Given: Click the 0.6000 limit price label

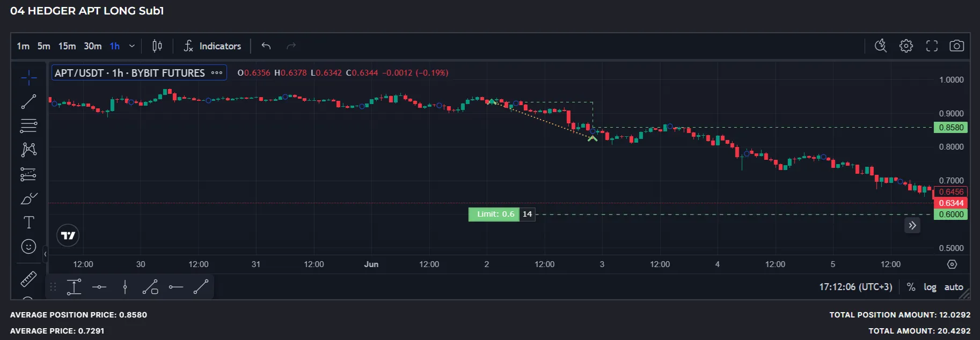Looking at the screenshot, I should coord(951,215).
